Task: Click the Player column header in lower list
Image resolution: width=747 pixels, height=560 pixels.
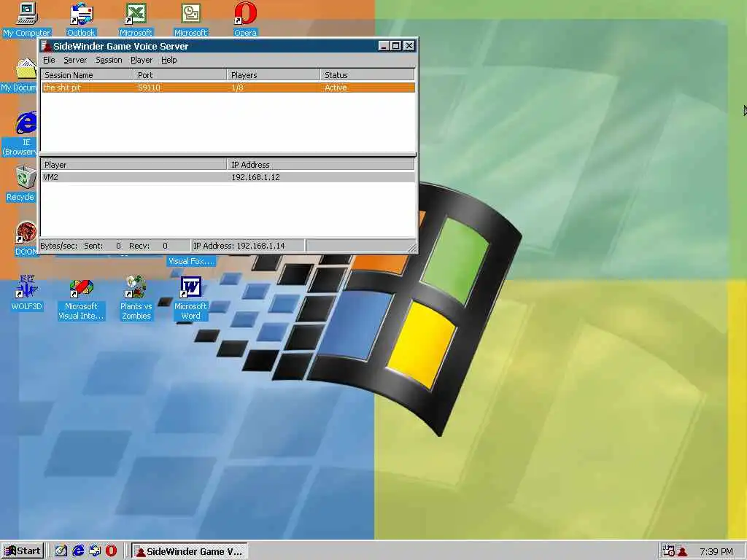Action: point(134,165)
